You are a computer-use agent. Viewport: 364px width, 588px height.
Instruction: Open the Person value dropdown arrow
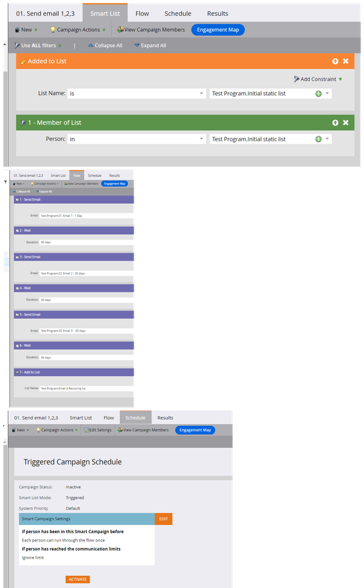(327, 138)
